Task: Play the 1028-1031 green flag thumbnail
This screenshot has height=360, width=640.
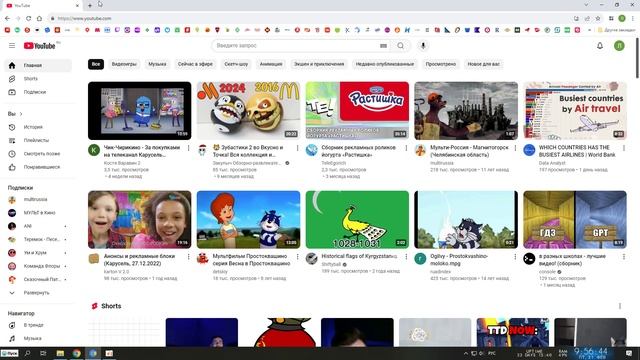Action: [357, 220]
